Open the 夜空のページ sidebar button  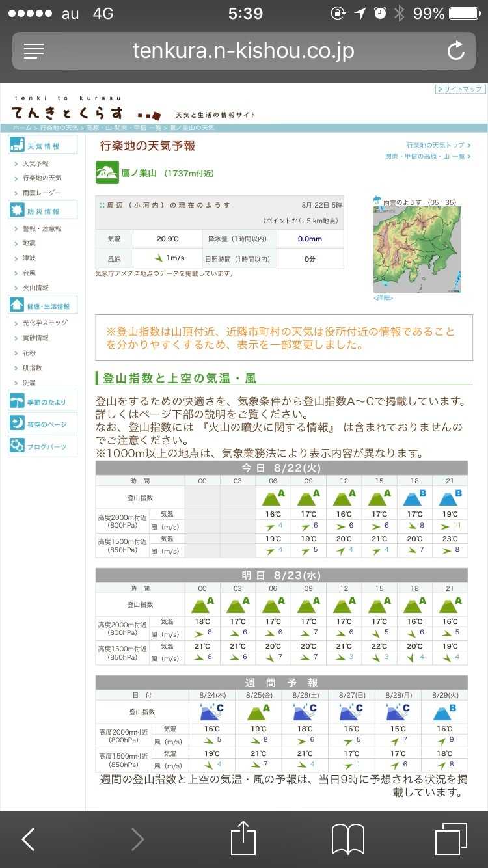coord(43,424)
